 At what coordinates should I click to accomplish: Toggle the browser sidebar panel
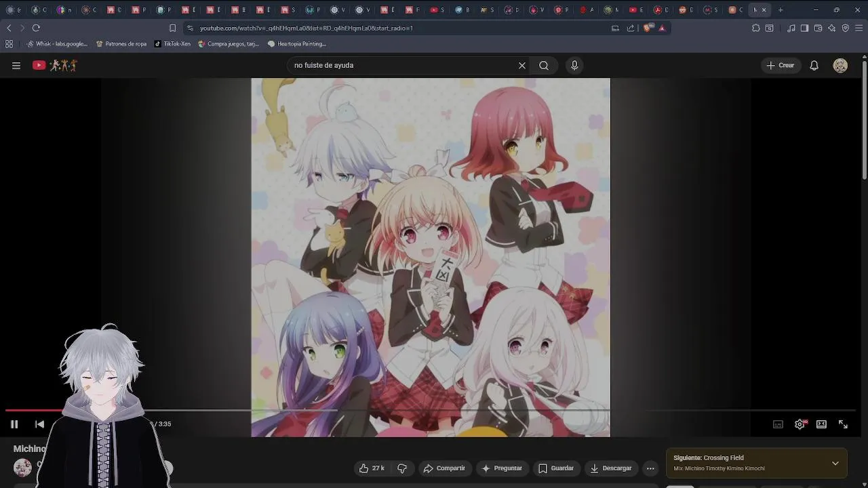(804, 28)
